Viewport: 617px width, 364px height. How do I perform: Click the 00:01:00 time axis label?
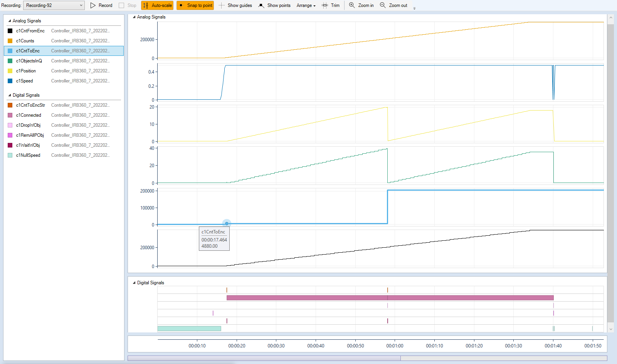coord(395,346)
